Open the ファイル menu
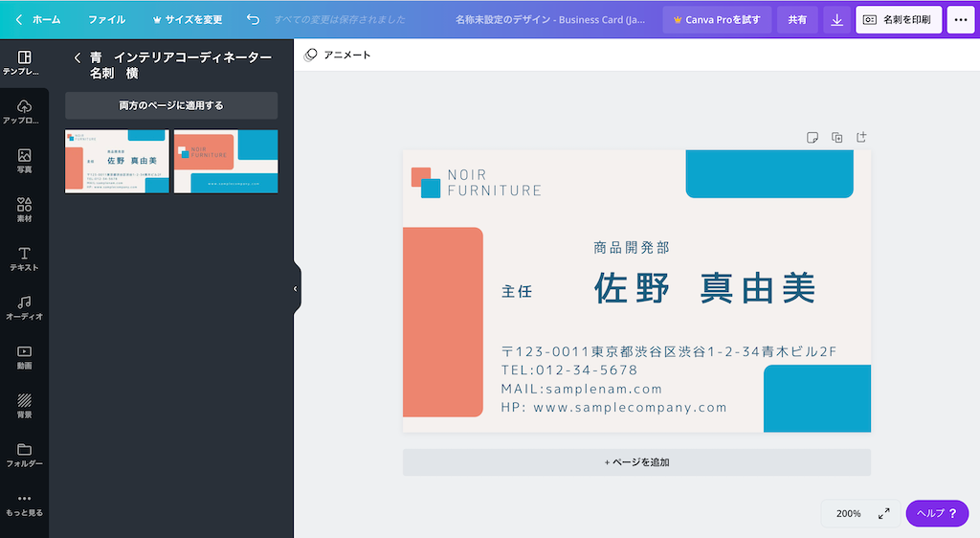 click(x=106, y=19)
